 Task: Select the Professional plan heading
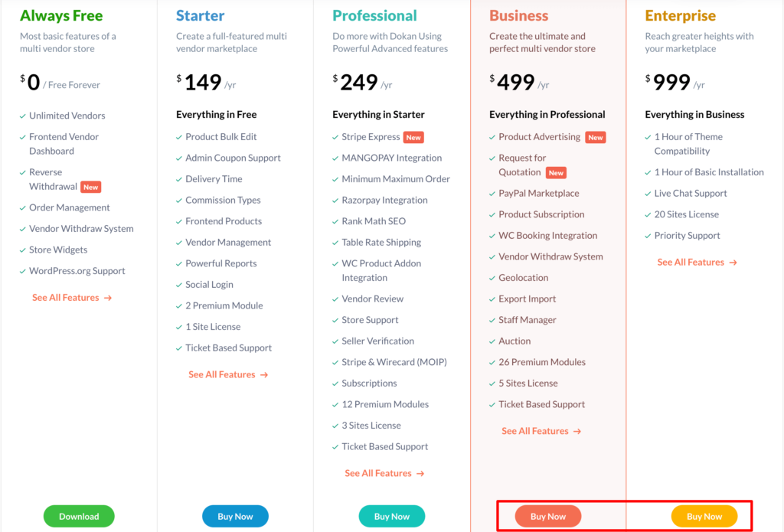[x=374, y=16]
